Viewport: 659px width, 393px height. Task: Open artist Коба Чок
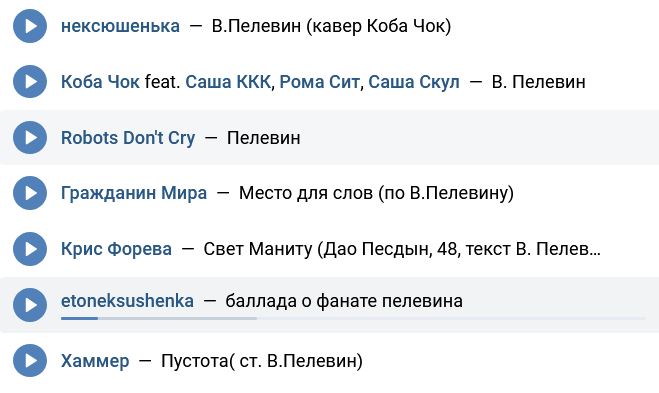pyautogui.click(x=100, y=82)
